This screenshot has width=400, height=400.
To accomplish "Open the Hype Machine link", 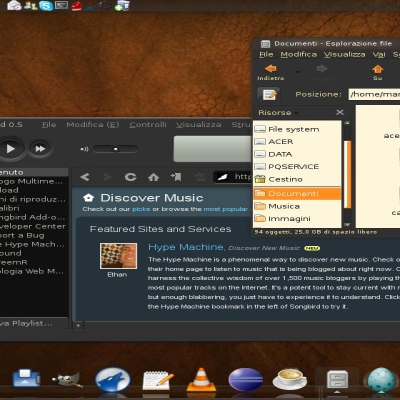I will 186,247.
